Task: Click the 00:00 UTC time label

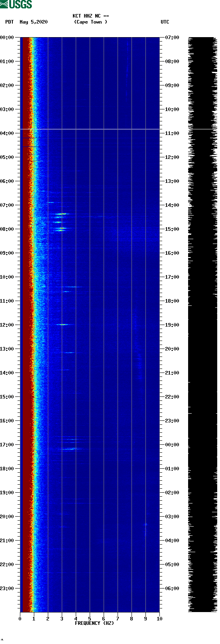Action: (172, 445)
